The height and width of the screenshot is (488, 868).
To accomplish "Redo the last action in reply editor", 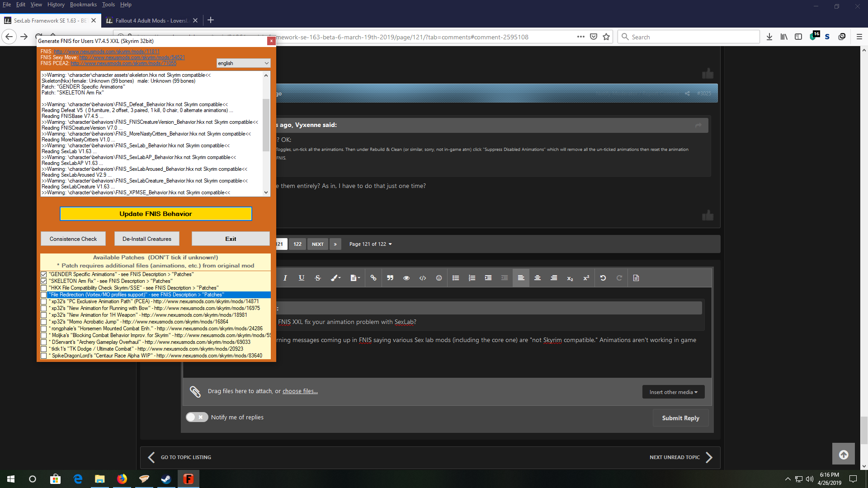I will pyautogui.click(x=619, y=278).
